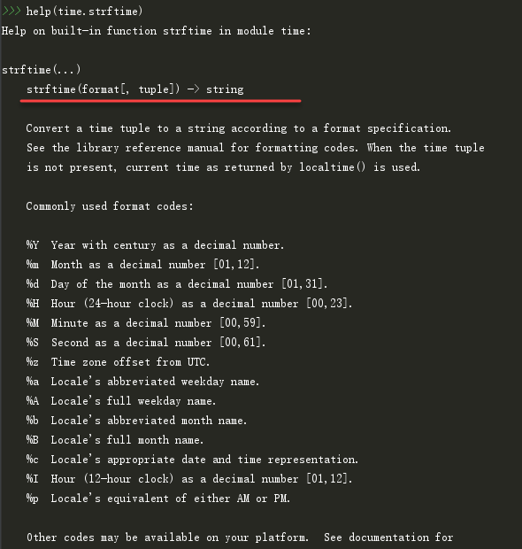Click the 'Commonly used format codes:' heading
The image size is (522, 549).
110,206
